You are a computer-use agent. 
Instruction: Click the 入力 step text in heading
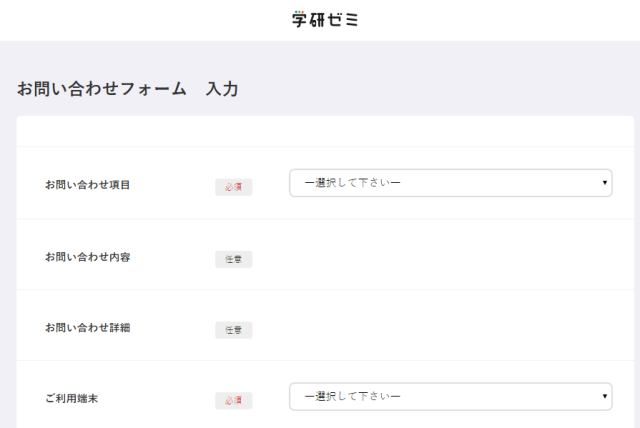point(222,89)
